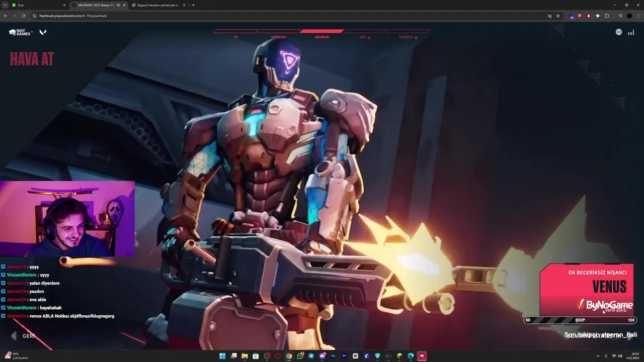This screenshot has height=362, width=644.
Task: Open Discord on the taskbar
Action: click(x=322, y=356)
